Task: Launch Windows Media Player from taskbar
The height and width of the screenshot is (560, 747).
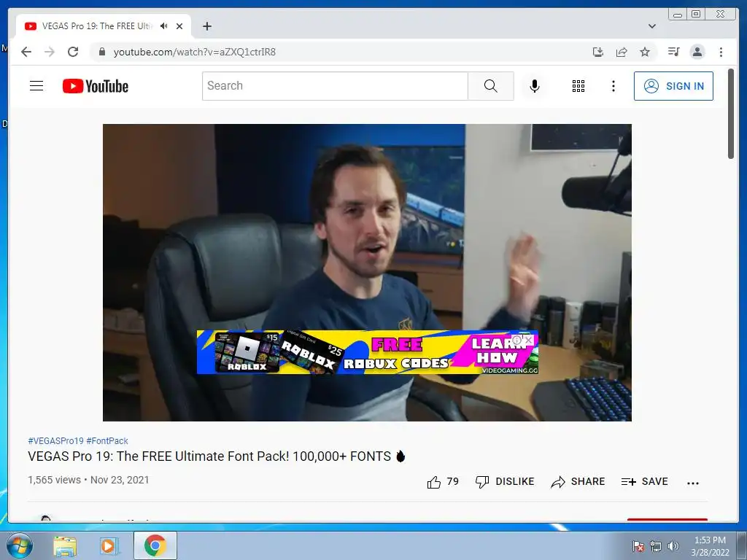Action: [x=109, y=545]
